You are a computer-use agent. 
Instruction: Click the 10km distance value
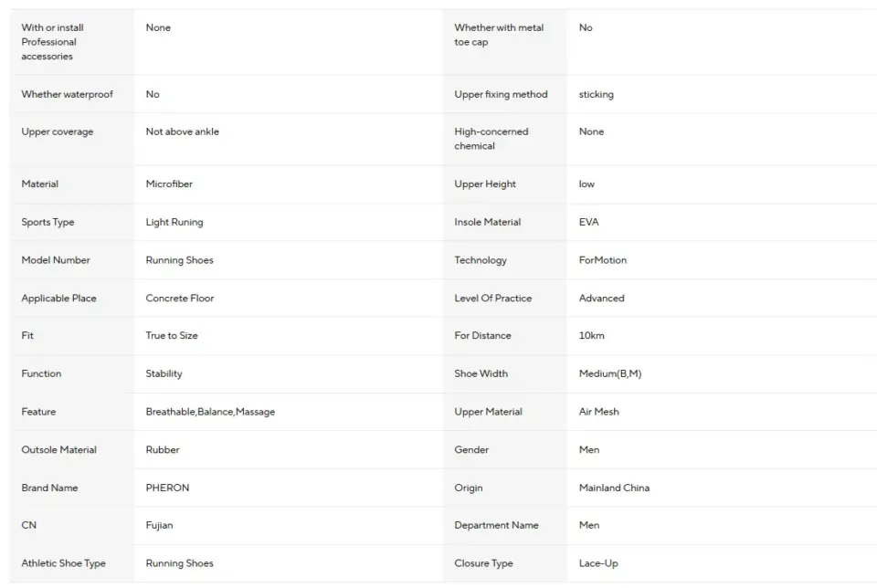(591, 335)
